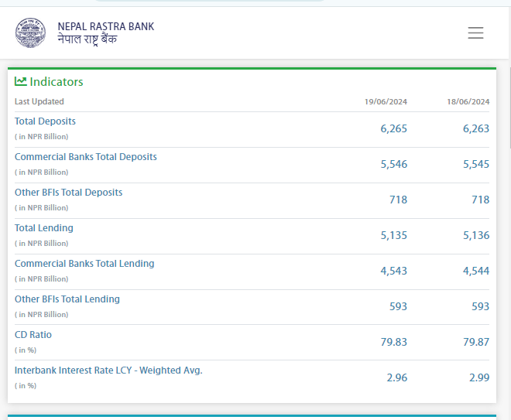Viewport: 511px width, 420px height.
Task: Click the Indicators section heading
Action: [x=56, y=82]
